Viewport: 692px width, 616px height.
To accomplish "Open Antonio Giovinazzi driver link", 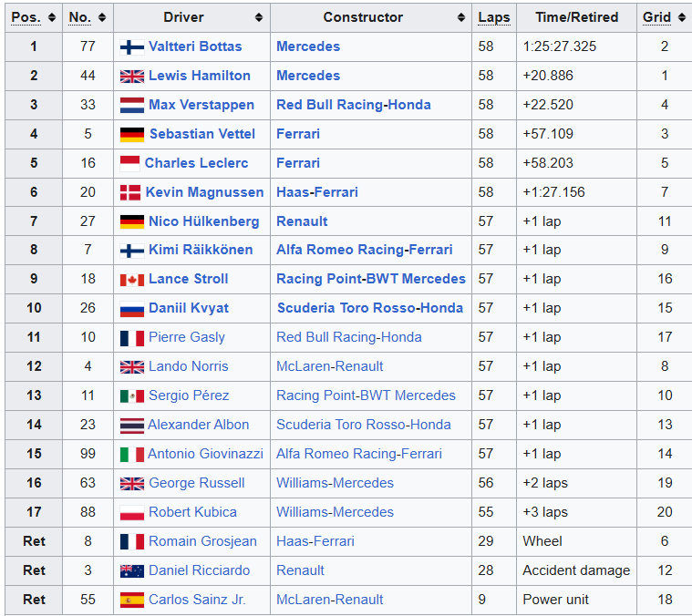I will coord(205,453).
